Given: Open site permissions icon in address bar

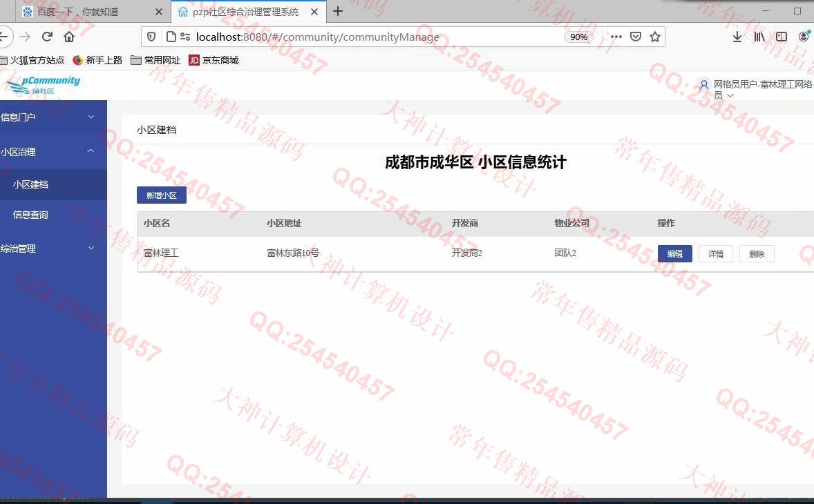Looking at the screenshot, I should [x=184, y=37].
